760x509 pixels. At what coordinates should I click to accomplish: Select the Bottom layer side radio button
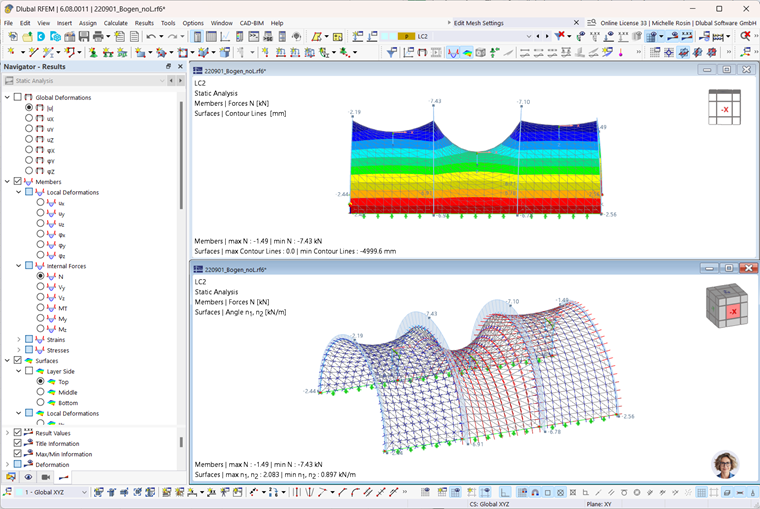(x=40, y=402)
